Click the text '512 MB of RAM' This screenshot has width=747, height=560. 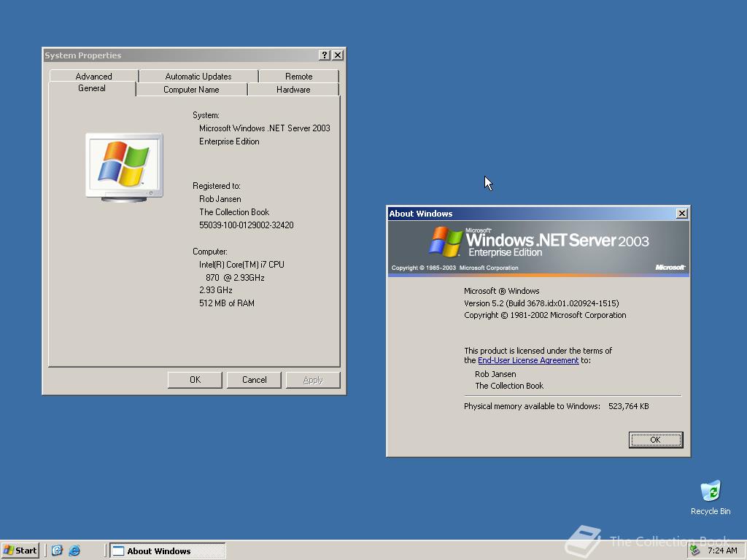(x=227, y=303)
